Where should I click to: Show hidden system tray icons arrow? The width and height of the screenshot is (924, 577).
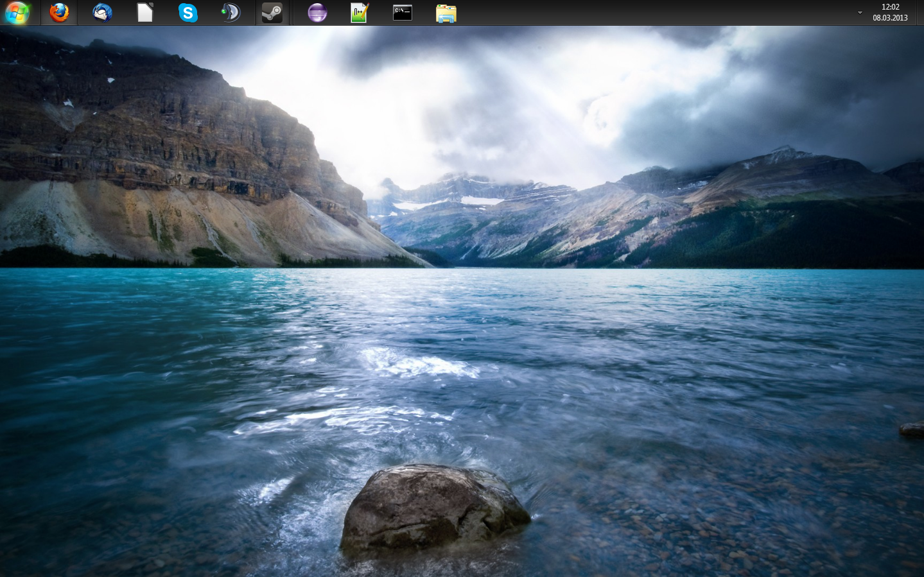(x=860, y=12)
